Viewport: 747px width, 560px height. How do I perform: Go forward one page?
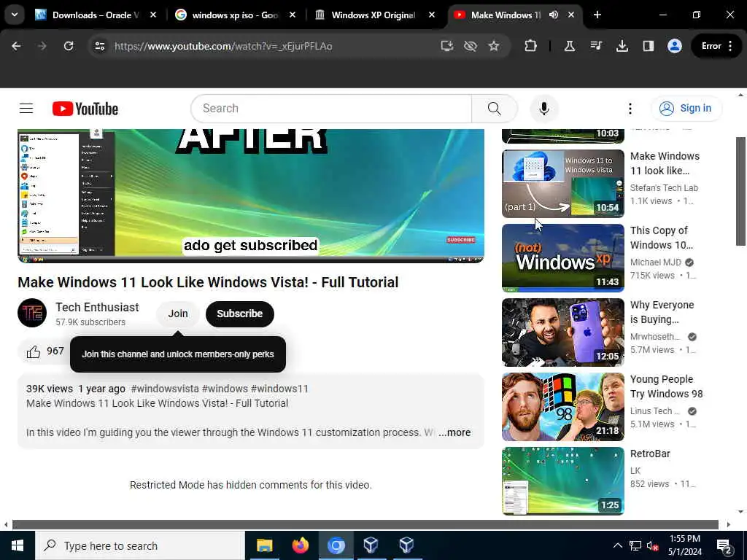point(42,46)
